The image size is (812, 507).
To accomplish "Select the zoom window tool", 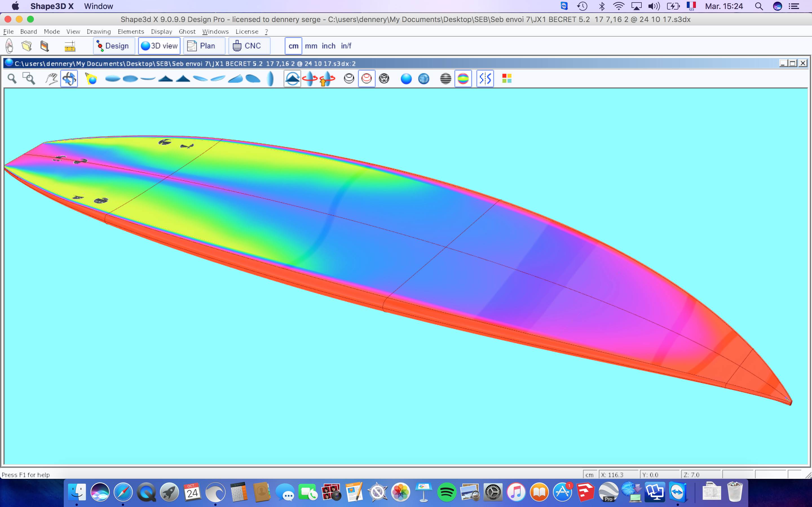I will [x=29, y=79].
